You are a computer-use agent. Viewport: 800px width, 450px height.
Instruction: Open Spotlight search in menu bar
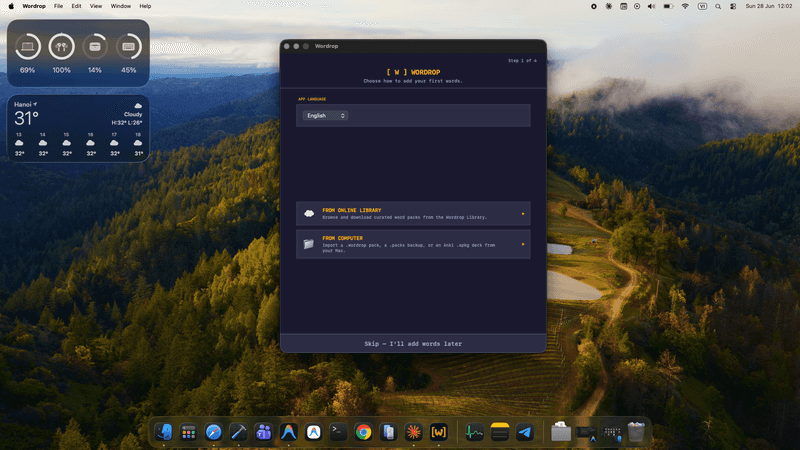click(x=718, y=6)
